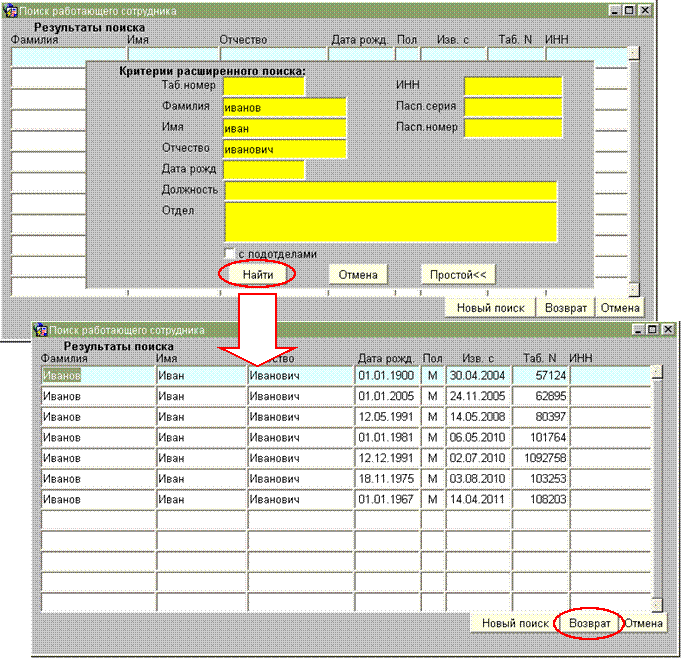Enable the 'с подотделами' checkbox
Screen dimensions: 682x659
click(x=229, y=254)
